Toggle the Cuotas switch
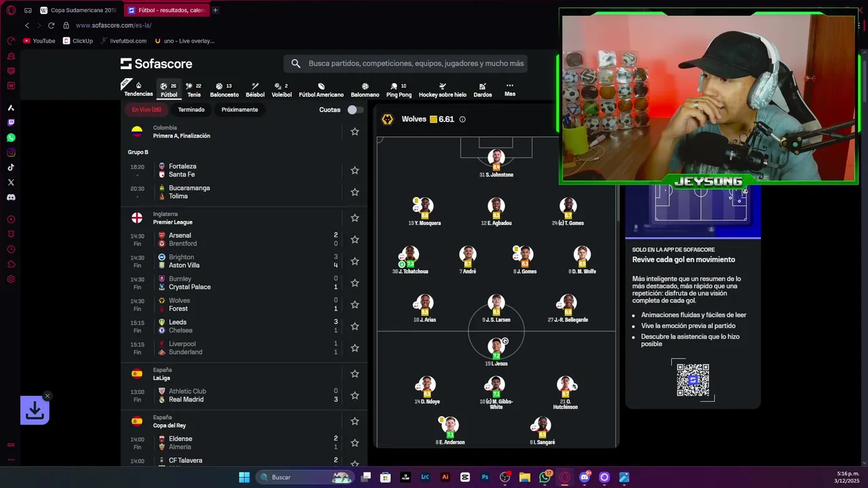This screenshot has height=488, width=868. coord(355,110)
